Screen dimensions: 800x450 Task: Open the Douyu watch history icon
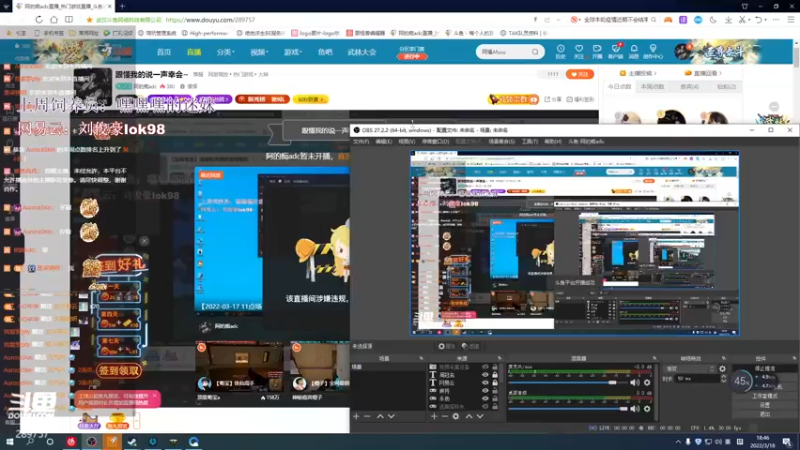[560, 52]
